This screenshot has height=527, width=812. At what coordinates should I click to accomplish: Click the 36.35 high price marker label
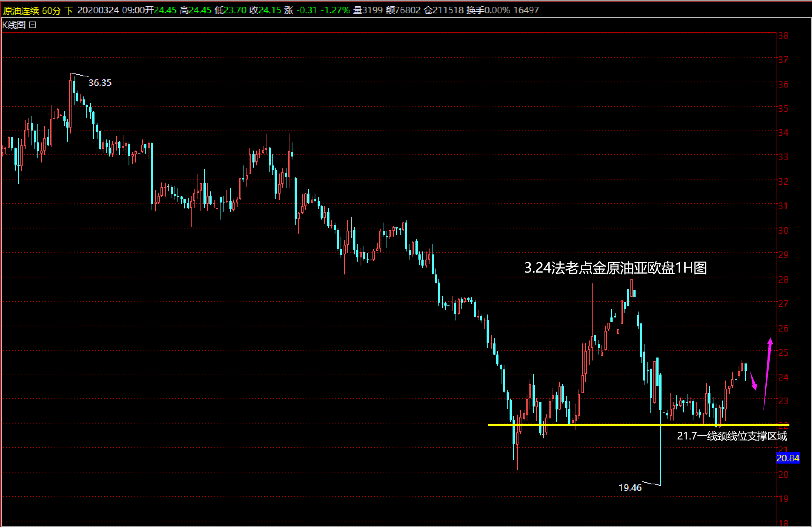(x=100, y=83)
